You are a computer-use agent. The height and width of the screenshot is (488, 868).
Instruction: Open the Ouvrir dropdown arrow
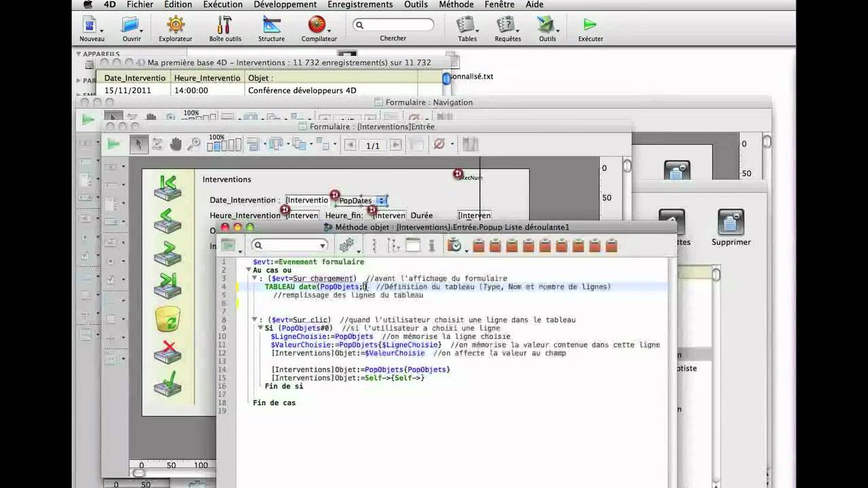click(x=142, y=30)
